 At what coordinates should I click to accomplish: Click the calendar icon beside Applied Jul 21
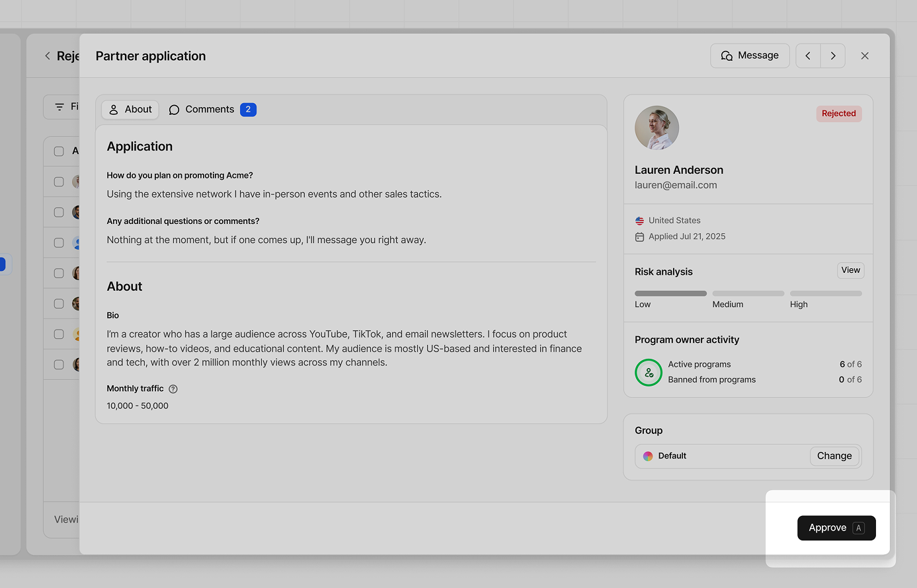(x=639, y=236)
